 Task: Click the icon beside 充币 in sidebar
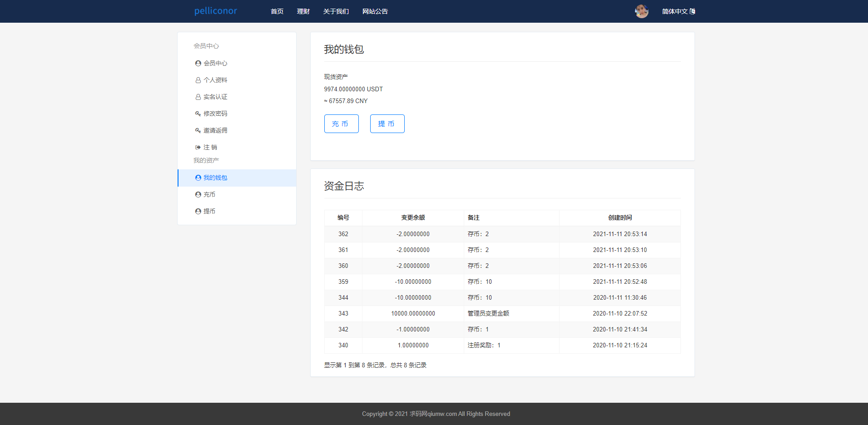(198, 195)
